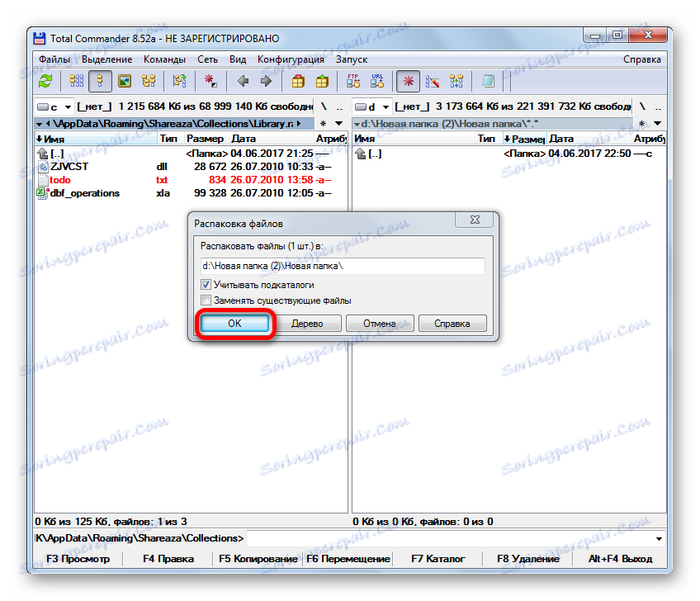
Task: Open the 'Вид' menu
Action: [x=238, y=59]
